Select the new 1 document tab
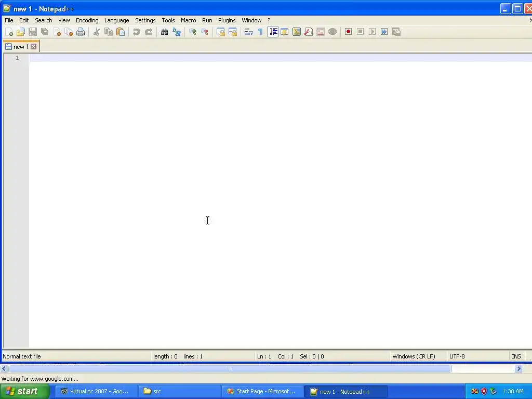The width and height of the screenshot is (532, 399). point(21,47)
